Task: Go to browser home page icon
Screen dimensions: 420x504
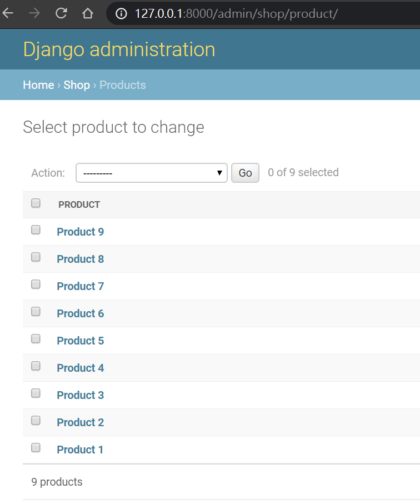Action: (88, 13)
